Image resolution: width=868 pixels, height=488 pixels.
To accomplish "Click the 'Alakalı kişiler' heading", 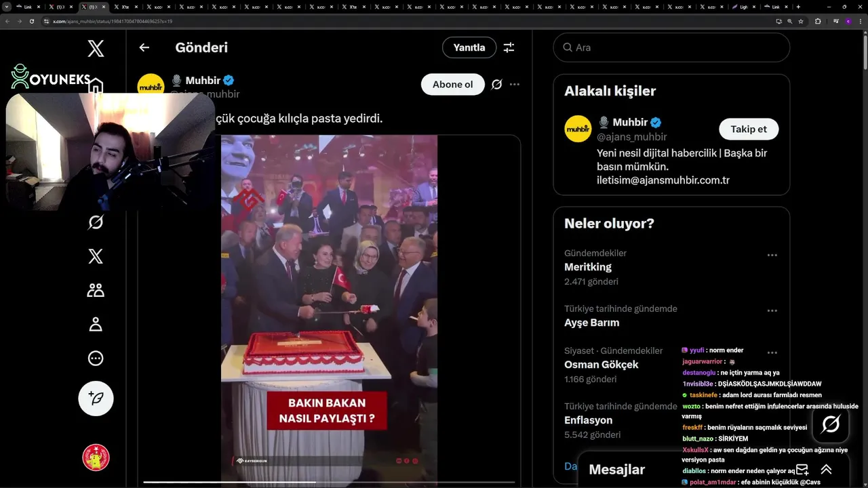I will click(x=610, y=91).
